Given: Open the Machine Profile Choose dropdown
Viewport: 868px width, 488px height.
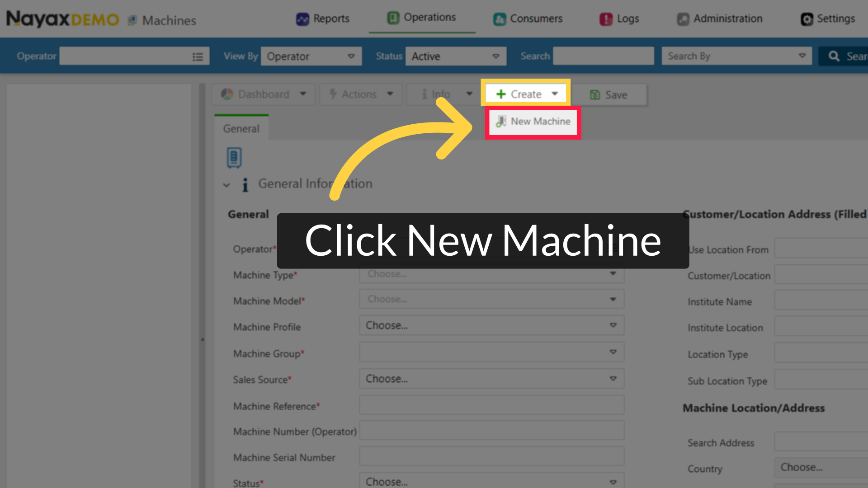Looking at the screenshot, I should click(x=491, y=325).
